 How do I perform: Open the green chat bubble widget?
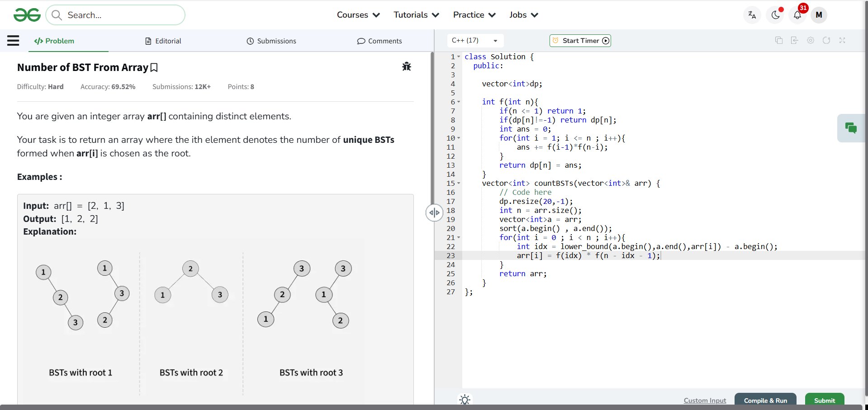tap(851, 128)
